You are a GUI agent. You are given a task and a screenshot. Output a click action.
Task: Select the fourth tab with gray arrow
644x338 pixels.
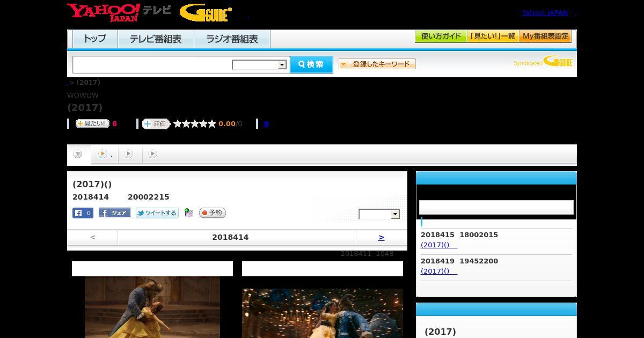(153, 155)
